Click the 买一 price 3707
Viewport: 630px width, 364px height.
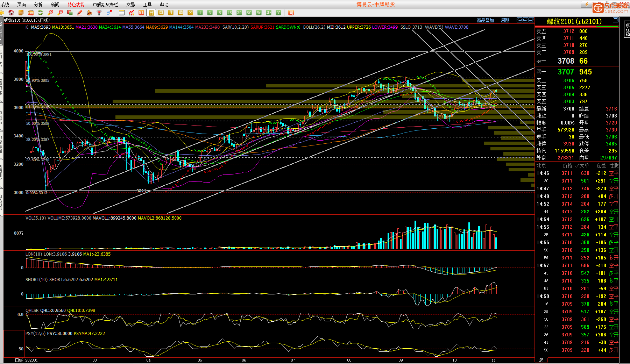coord(566,72)
